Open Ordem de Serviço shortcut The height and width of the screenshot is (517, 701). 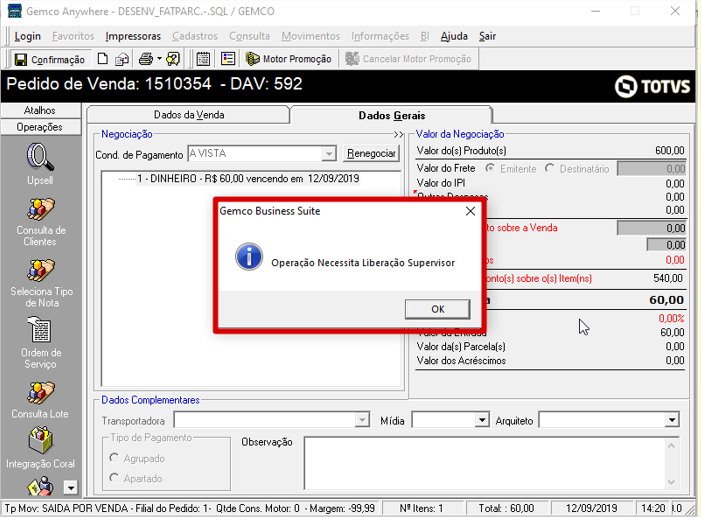click(x=41, y=343)
